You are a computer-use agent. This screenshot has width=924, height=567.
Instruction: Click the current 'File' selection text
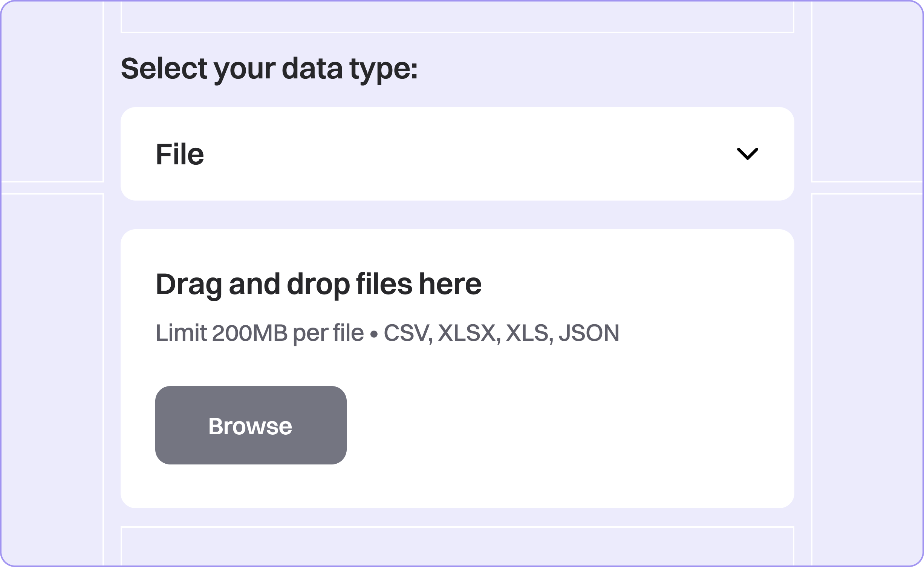[x=180, y=153]
